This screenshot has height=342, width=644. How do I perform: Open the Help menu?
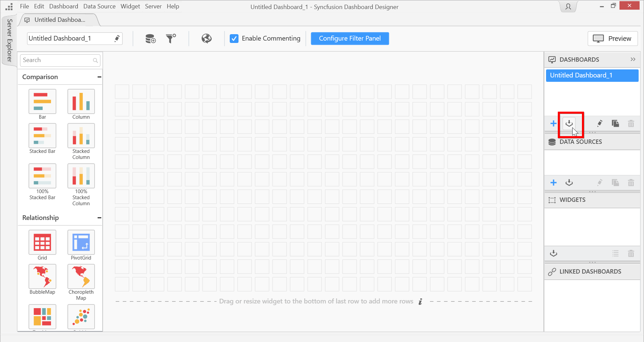[x=173, y=6]
